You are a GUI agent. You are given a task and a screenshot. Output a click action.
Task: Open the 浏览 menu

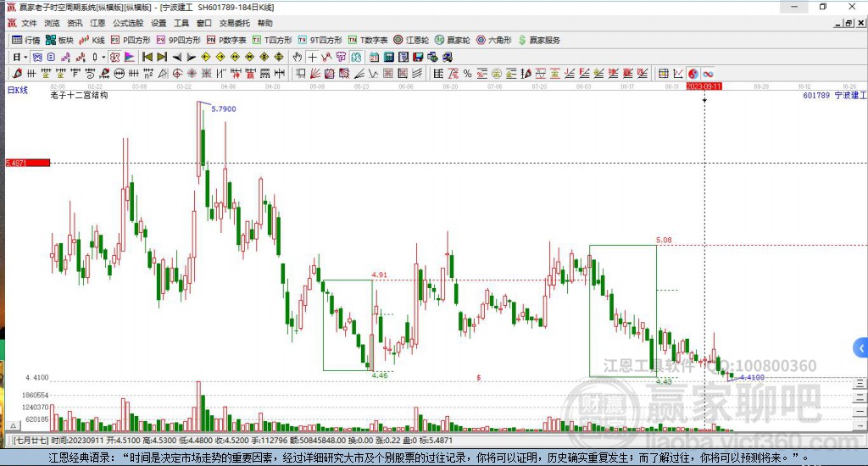point(52,23)
